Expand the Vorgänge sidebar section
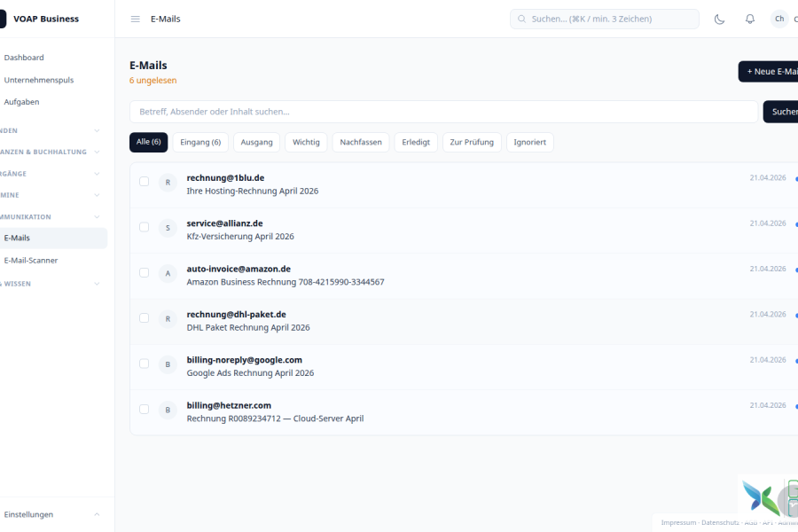 click(97, 174)
